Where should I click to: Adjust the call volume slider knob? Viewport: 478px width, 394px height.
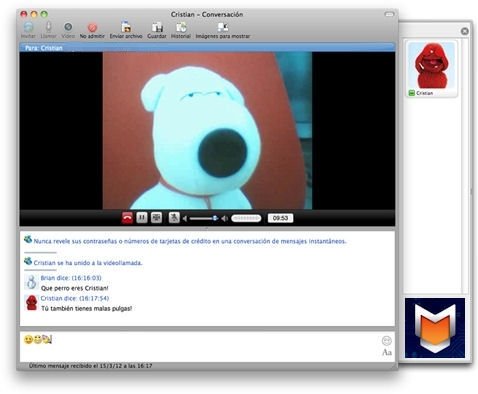[215, 218]
